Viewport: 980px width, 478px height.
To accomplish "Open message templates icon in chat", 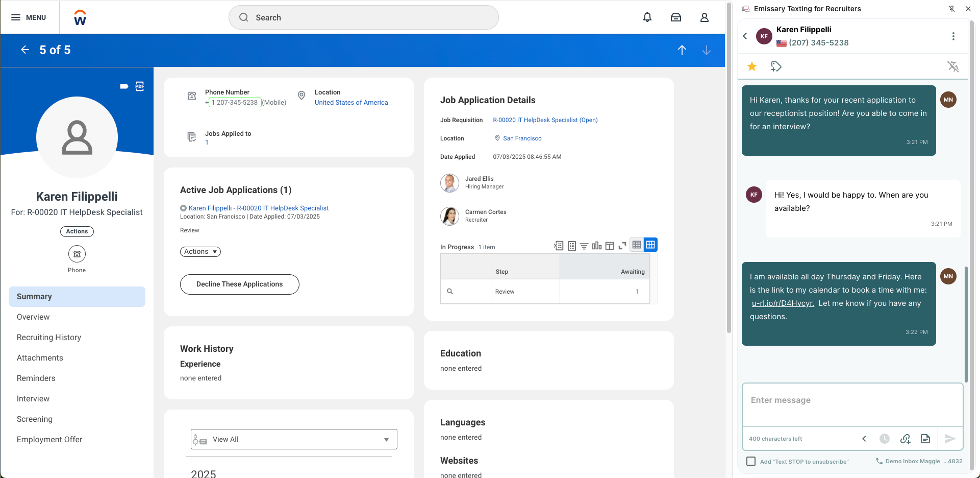I will tap(925, 439).
